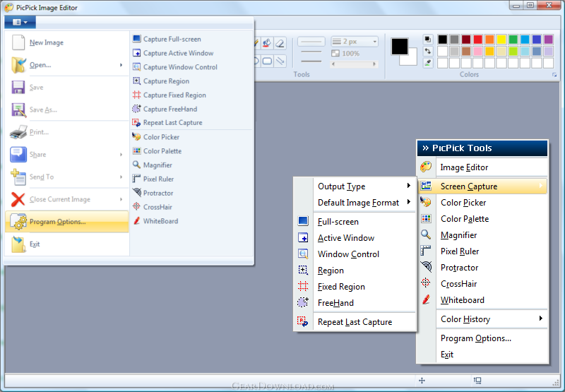Select the diagonal Line tool in ribbon
The height and width of the screenshot is (392, 565).
click(280, 61)
